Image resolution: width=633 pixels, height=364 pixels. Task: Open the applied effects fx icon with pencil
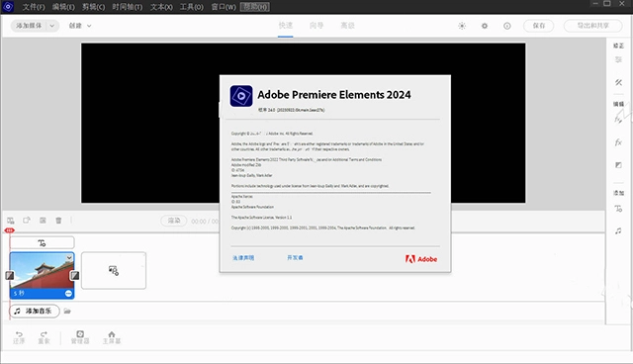(x=618, y=120)
